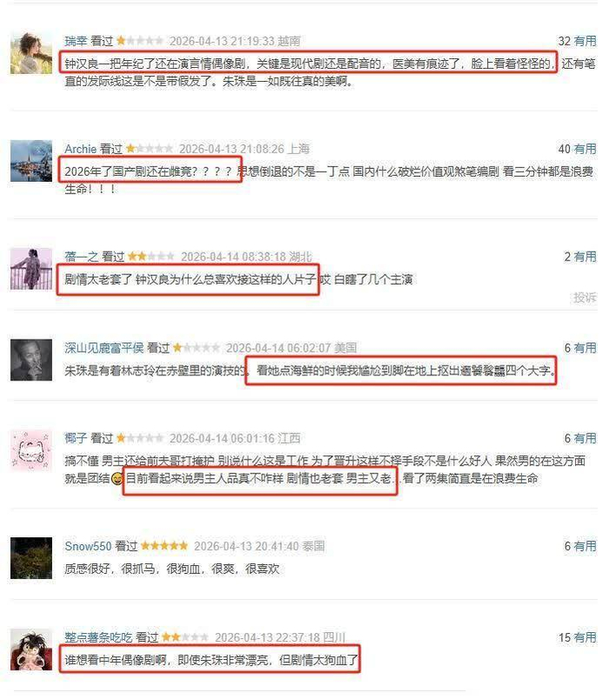Click 整点薯条吃吃's doll avatar

point(31,650)
